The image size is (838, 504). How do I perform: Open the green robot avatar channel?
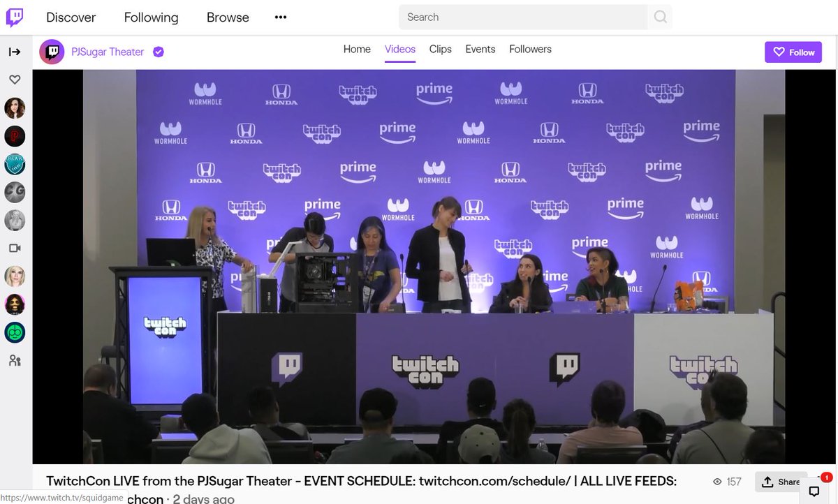15,332
